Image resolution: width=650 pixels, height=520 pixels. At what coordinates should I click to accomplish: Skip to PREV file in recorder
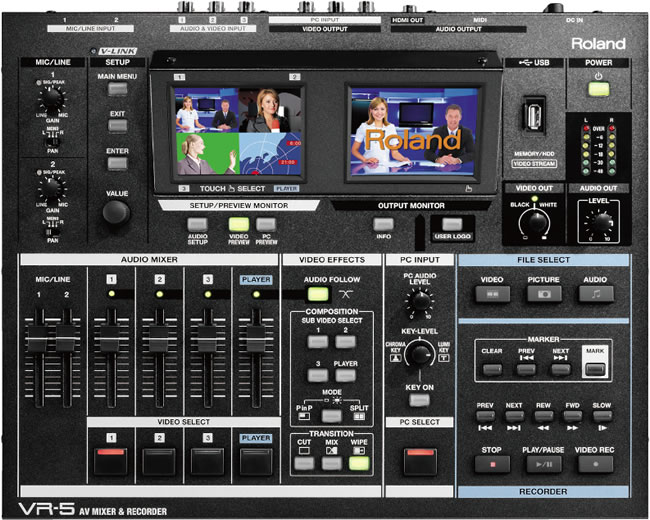point(485,416)
